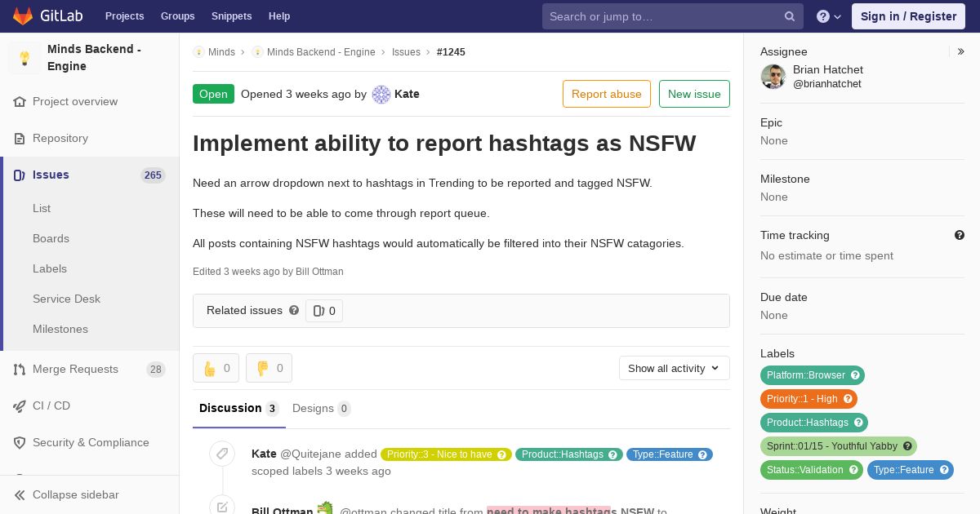Click Kate author name link
The image size is (980, 514).
[x=407, y=94]
